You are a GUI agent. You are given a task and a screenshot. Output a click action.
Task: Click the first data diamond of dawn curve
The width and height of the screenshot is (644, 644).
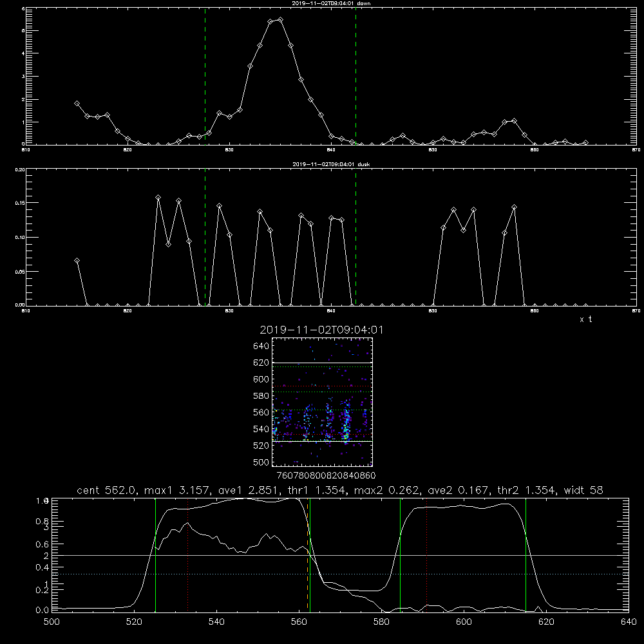click(77, 104)
